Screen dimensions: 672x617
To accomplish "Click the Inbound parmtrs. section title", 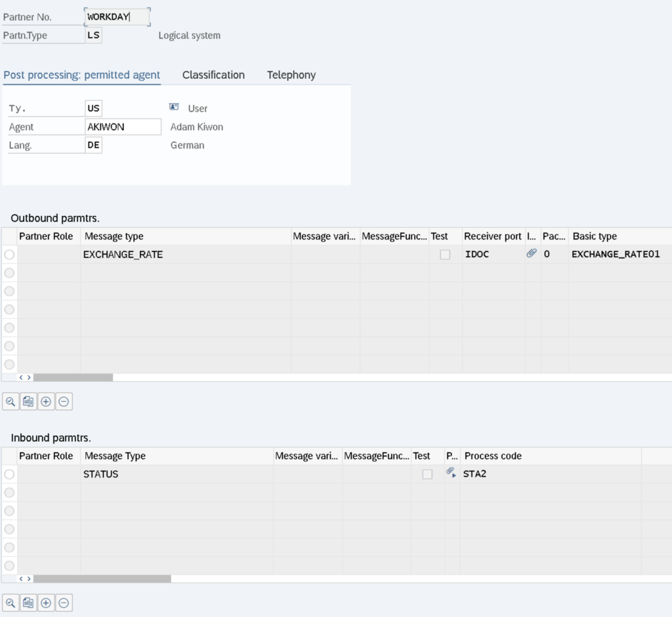I will pos(51,438).
